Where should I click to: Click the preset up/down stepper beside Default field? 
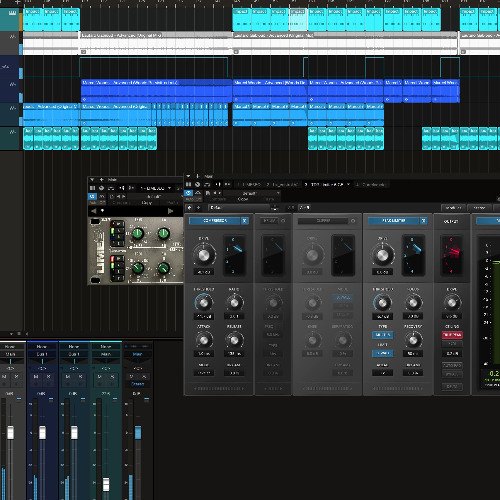[x=274, y=208]
